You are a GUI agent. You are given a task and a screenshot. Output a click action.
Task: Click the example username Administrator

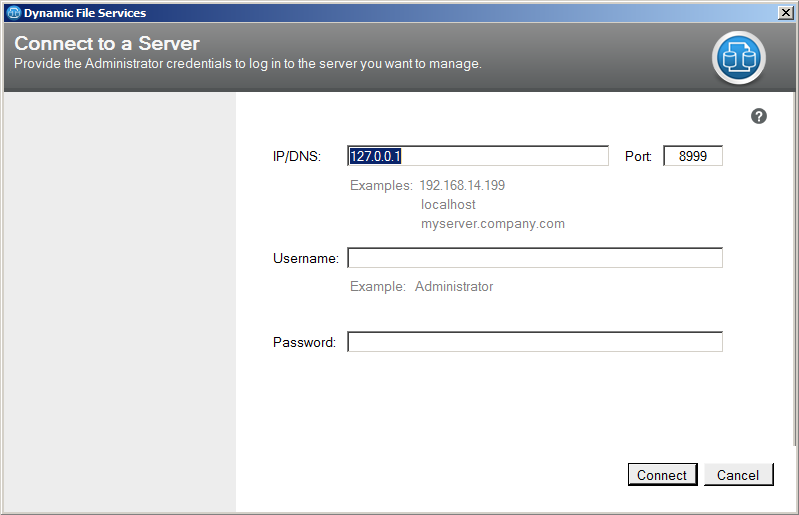pyautogui.click(x=454, y=286)
